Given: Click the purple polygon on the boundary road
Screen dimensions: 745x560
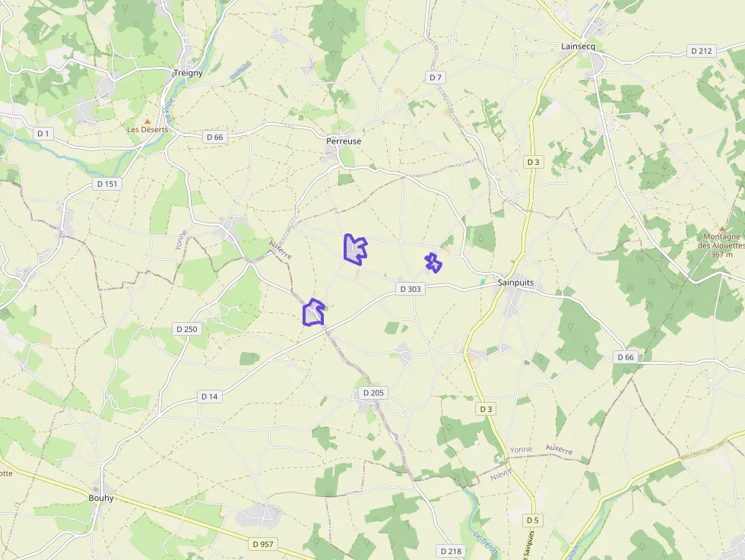Looking at the screenshot, I should coord(313,312).
